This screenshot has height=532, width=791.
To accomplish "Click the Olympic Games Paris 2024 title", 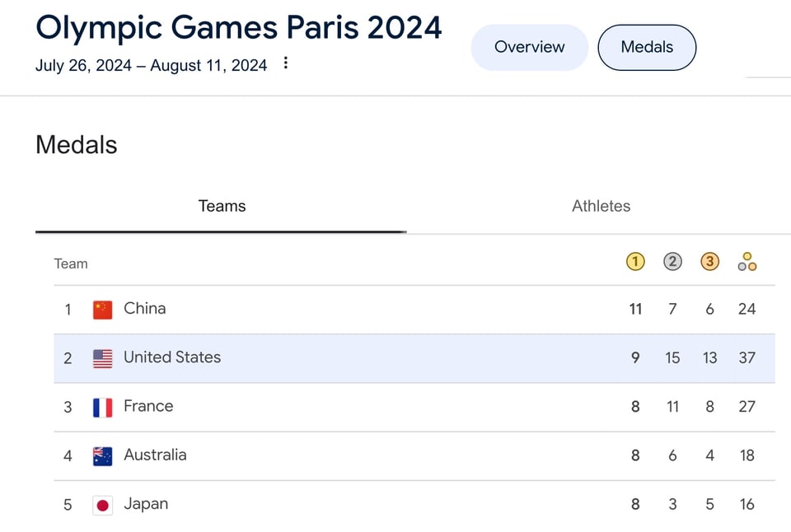I will [x=239, y=27].
